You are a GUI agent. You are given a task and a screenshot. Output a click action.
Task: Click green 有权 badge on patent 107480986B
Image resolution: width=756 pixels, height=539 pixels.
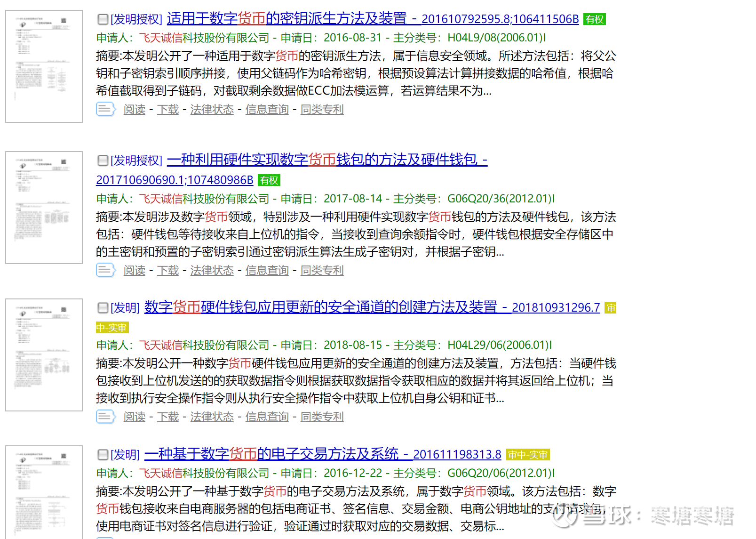pyautogui.click(x=269, y=180)
